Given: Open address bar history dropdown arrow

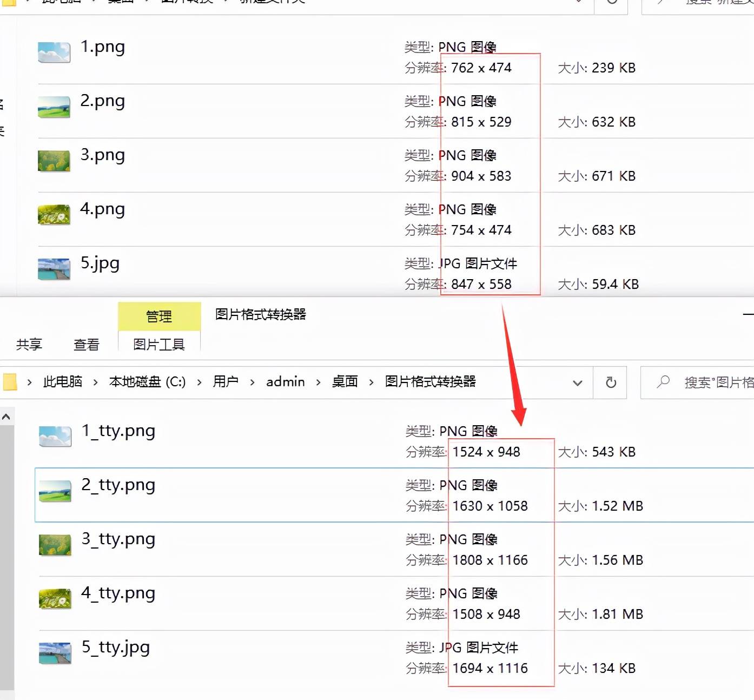Looking at the screenshot, I should click(578, 383).
